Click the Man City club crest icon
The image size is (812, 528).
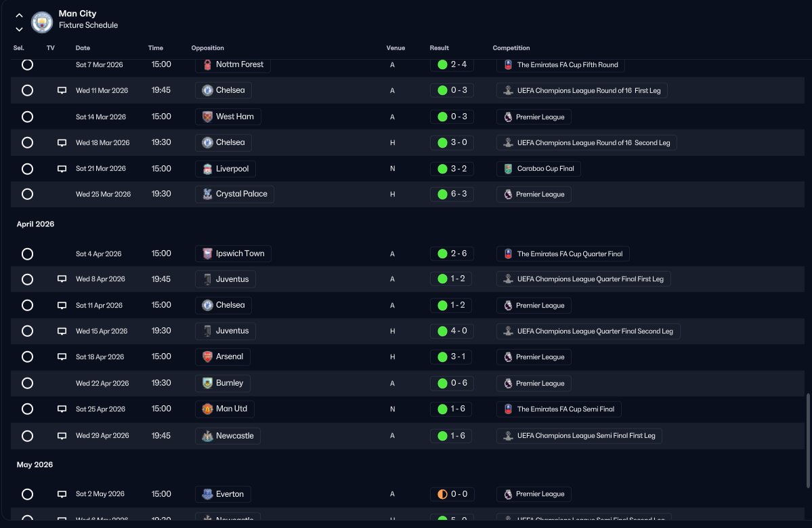point(42,22)
